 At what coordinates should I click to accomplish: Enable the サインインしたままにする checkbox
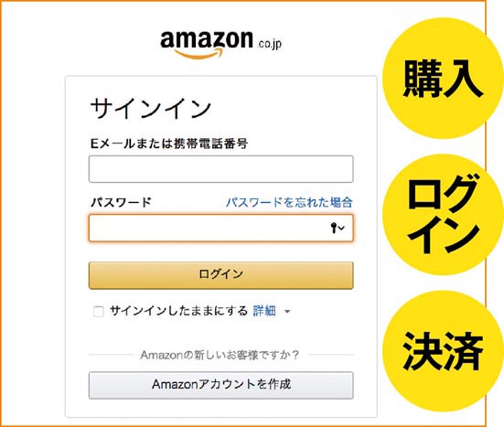[x=99, y=311]
